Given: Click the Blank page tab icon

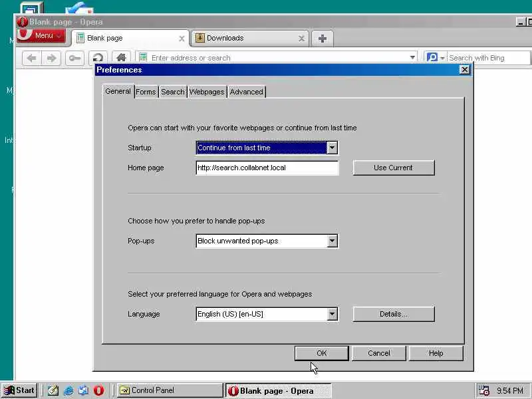Looking at the screenshot, I should [x=80, y=38].
